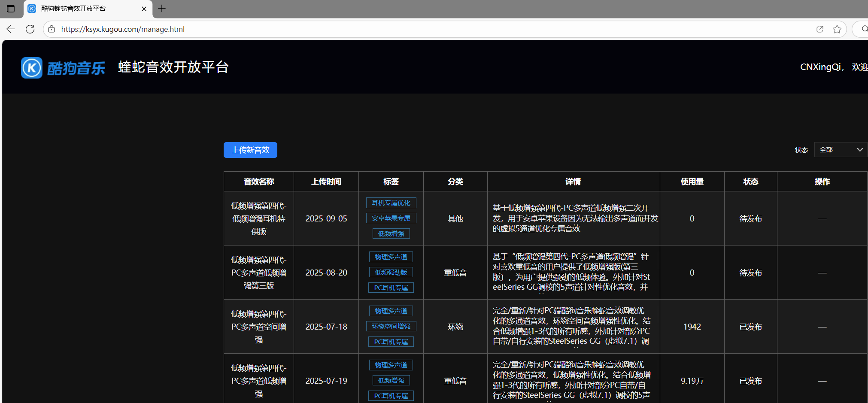This screenshot has height=403, width=868.
Task: Click the 使用量 column header
Action: pos(692,182)
